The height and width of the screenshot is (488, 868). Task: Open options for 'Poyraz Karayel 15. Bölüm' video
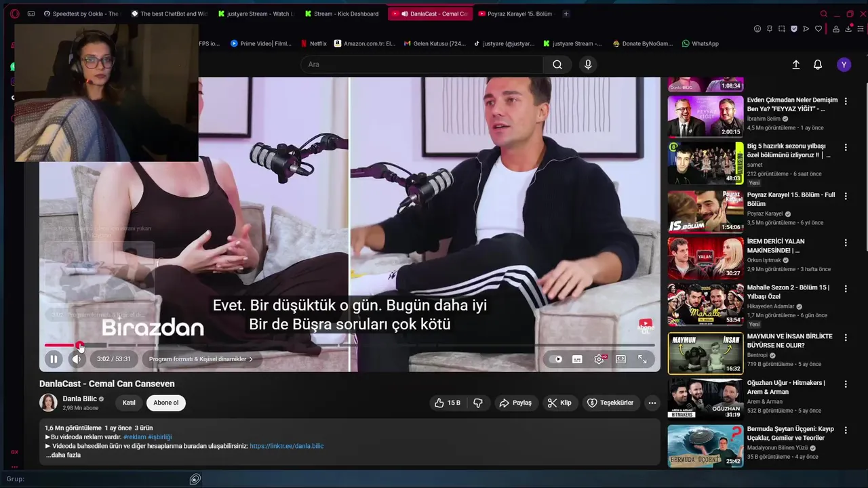click(x=846, y=196)
